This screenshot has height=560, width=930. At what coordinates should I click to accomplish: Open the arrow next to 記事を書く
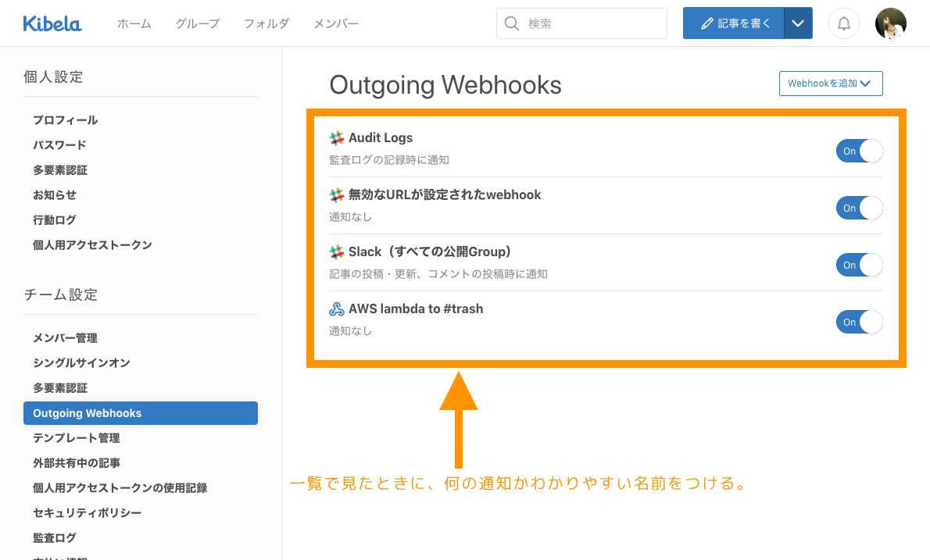[798, 23]
